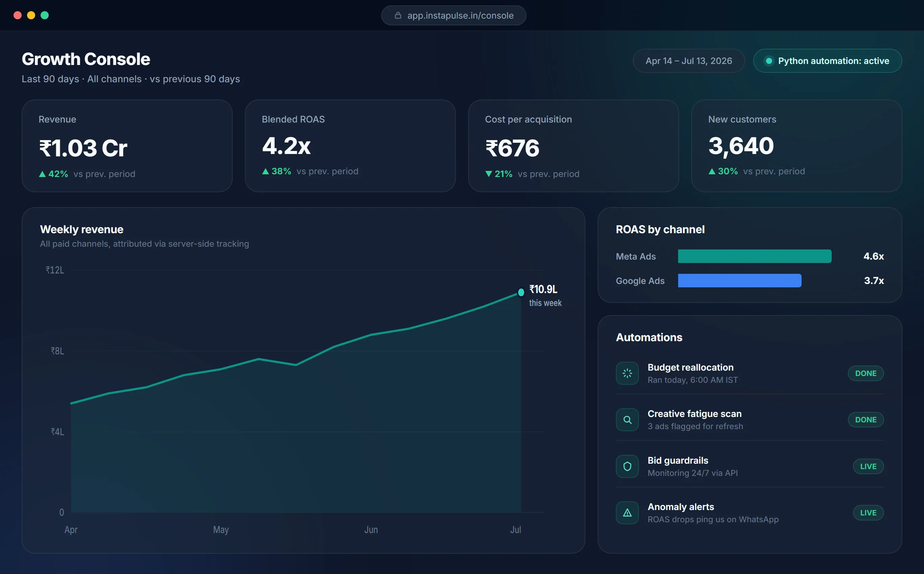The height and width of the screenshot is (574, 924).
Task: Click the Creative fatigue scan row title
Action: coord(694,414)
